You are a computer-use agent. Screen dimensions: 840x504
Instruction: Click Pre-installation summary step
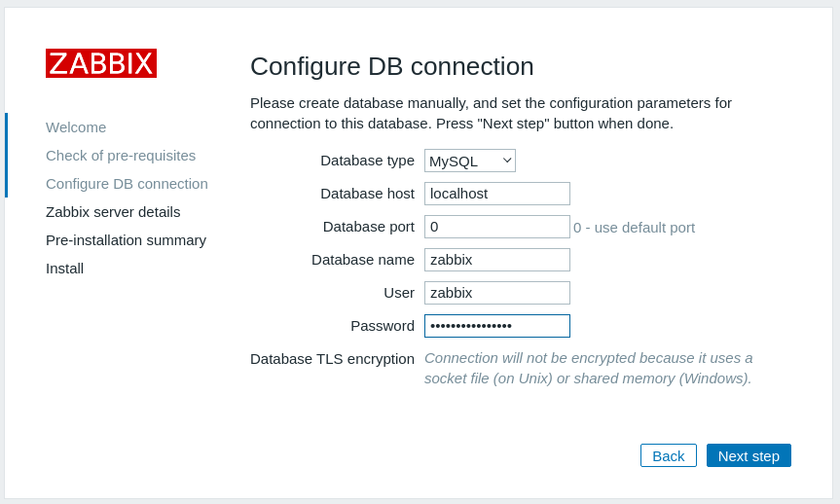click(x=126, y=240)
